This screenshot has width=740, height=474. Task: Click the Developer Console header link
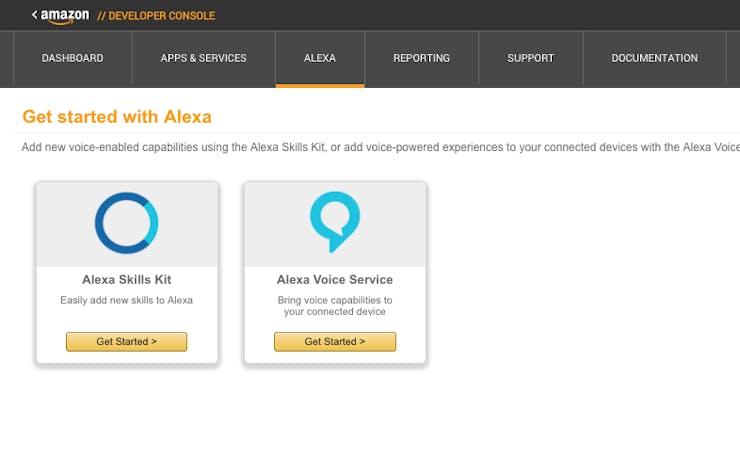click(156, 16)
